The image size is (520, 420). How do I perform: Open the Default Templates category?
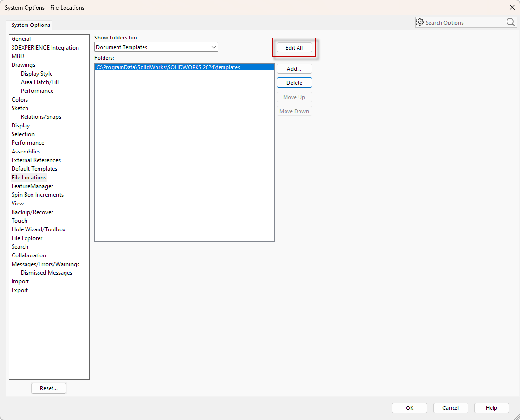click(34, 168)
